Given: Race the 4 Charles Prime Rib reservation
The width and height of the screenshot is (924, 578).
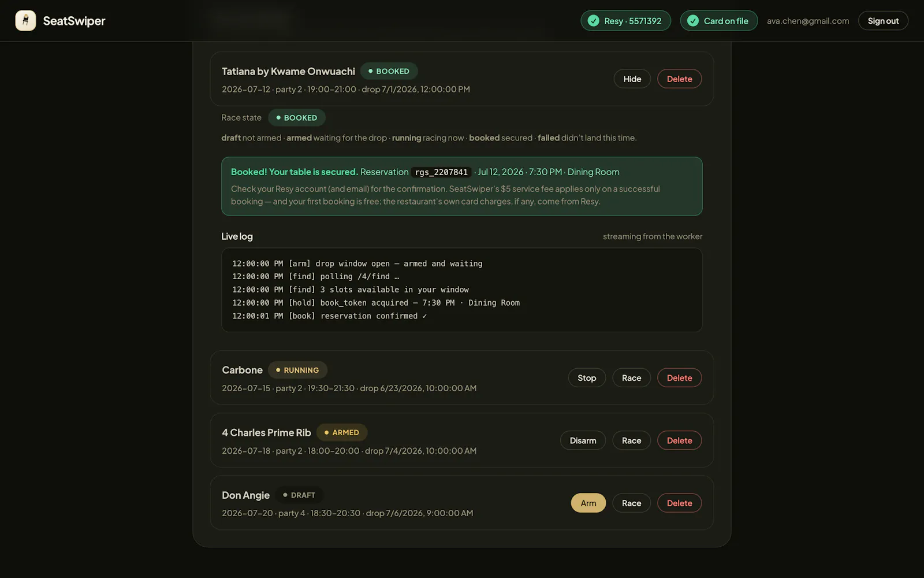Looking at the screenshot, I should click(631, 440).
